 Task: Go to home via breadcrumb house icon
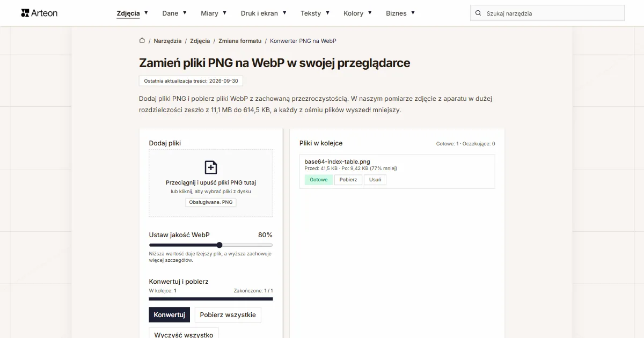point(142,41)
